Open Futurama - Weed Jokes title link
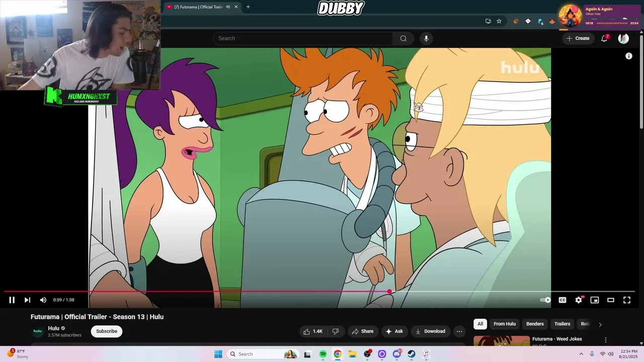 click(557, 339)
